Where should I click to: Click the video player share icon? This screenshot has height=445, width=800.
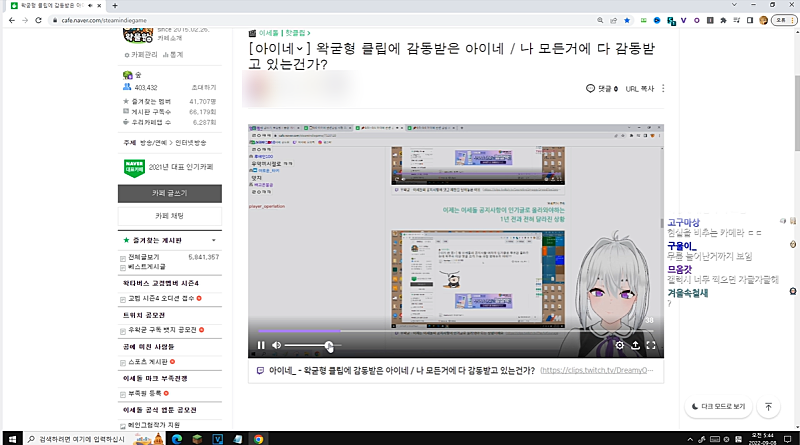pos(635,345)
